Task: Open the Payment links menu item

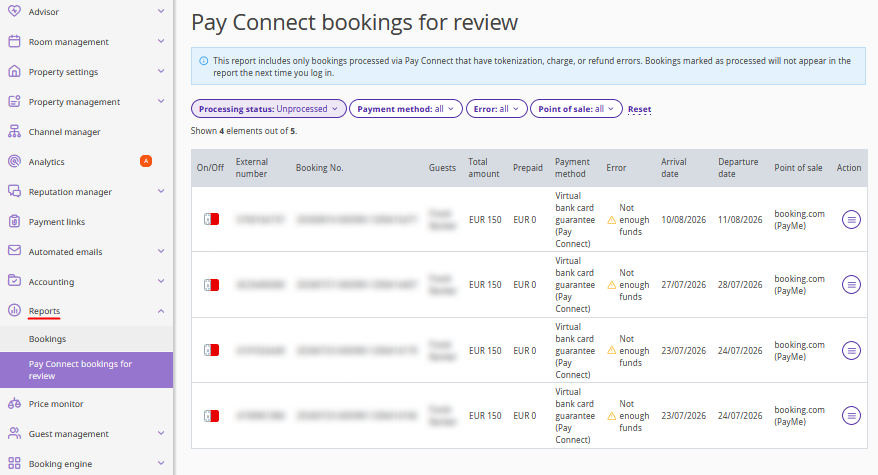Action: 86,221
